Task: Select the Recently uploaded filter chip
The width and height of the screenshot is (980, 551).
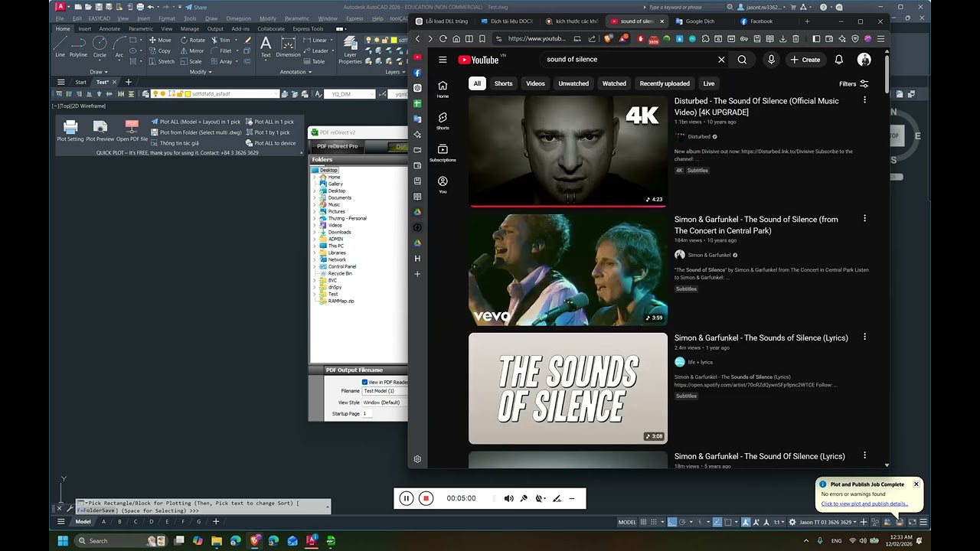Action: click(665, 83)
